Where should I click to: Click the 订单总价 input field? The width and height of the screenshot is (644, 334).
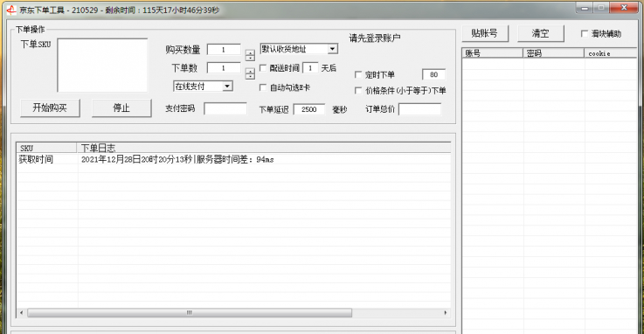tap(419, 109)
